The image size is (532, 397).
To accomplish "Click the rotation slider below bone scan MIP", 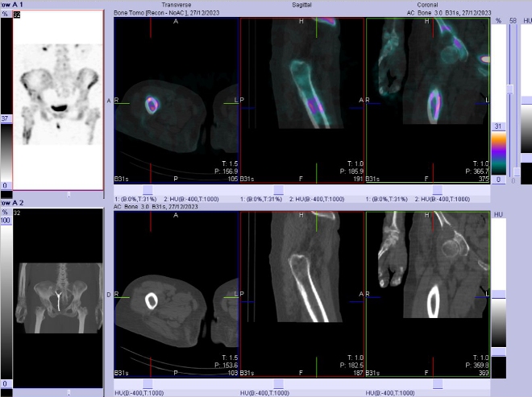I will 69,195.
